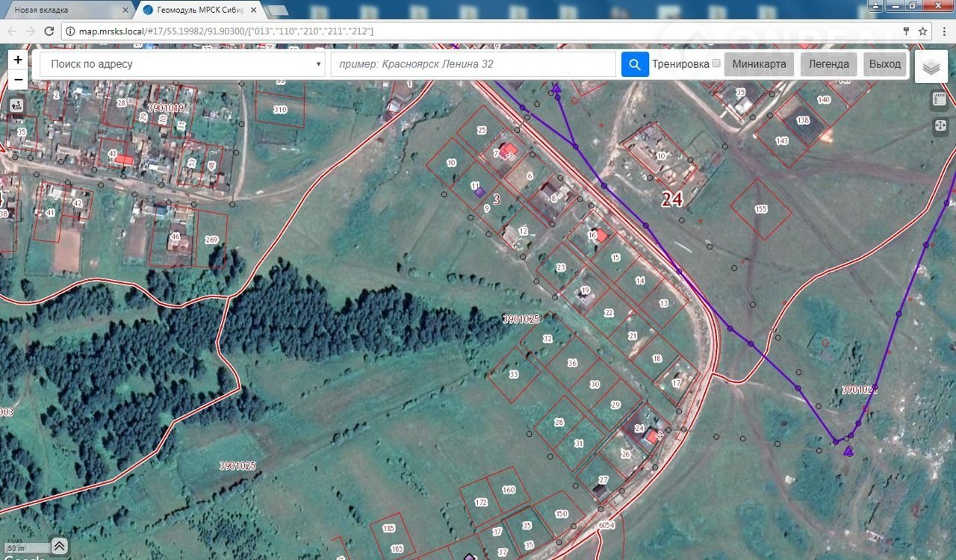Click the map tool icon below zoom controls
Image resolution: width=956 pixels, height=560 pixels.
click(x=18, y=105)
